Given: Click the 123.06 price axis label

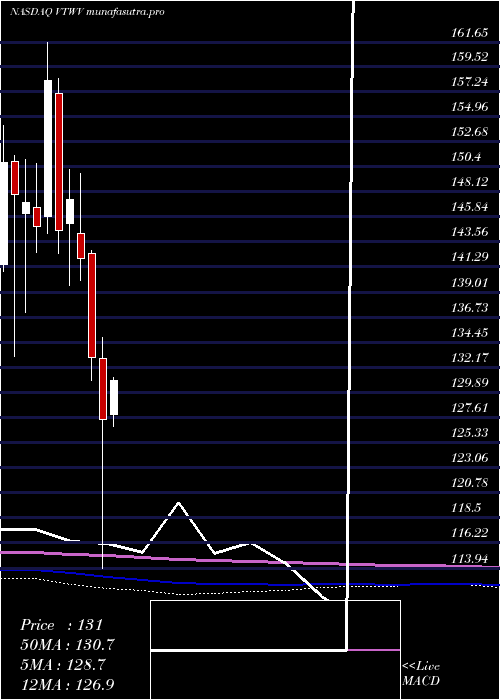Looking at the screenshot, I should [470, 458].
